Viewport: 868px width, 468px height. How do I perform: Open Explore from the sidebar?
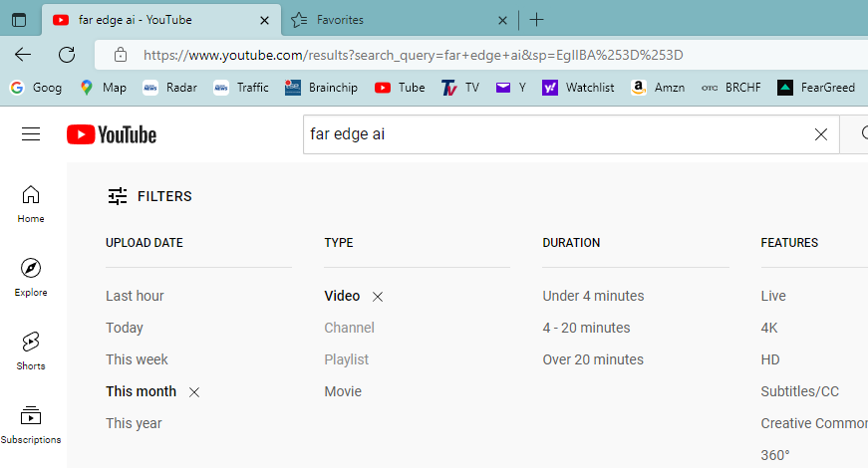[31, 278]
